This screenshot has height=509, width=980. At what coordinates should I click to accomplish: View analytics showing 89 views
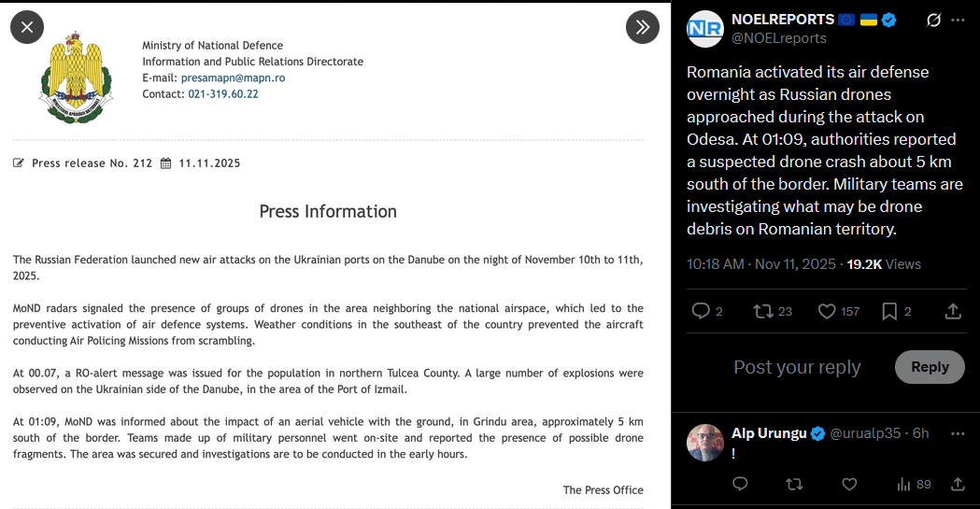[914, 484]
